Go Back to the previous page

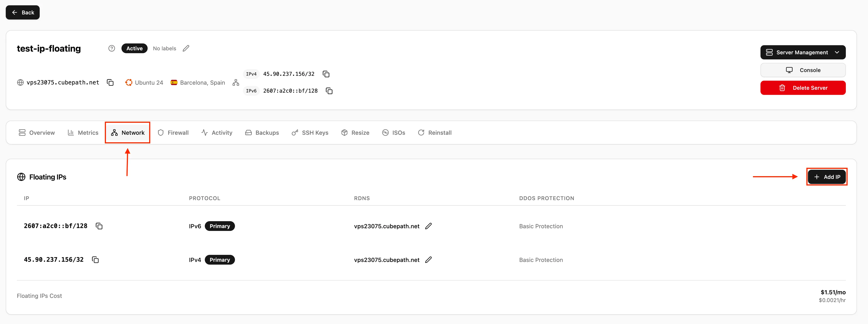(x=23, y=12)
